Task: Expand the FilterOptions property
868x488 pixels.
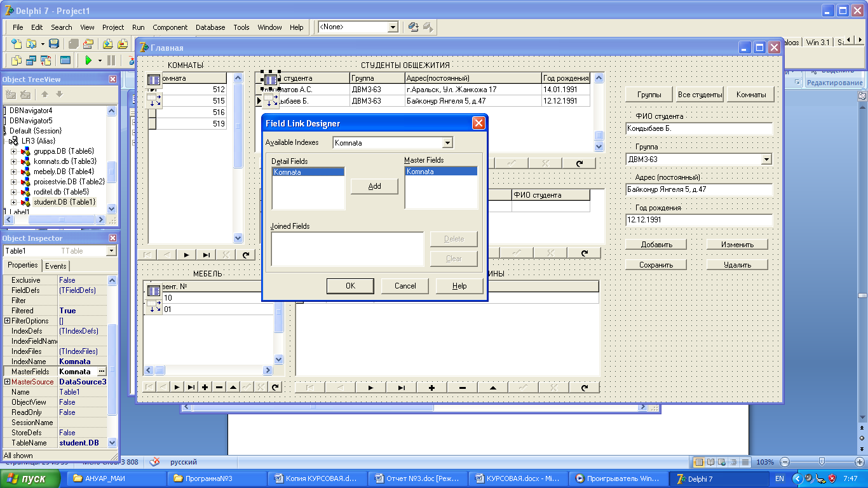Action: click(x=7, y=321)
